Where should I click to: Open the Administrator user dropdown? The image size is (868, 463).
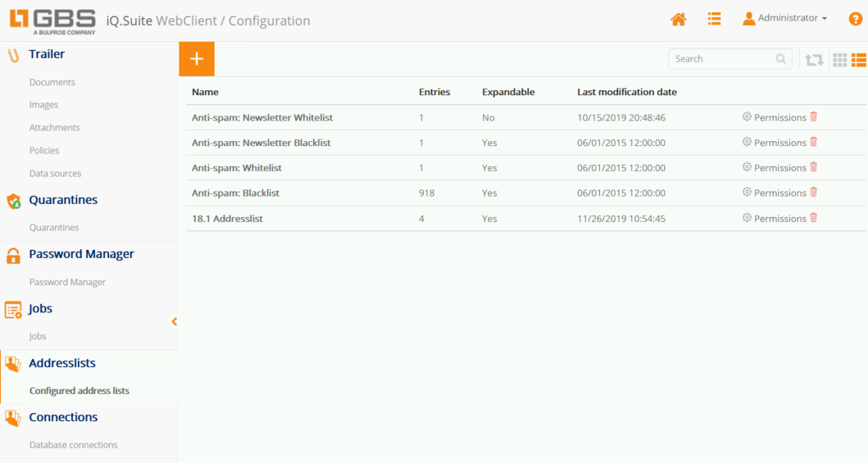click(784, 18)
